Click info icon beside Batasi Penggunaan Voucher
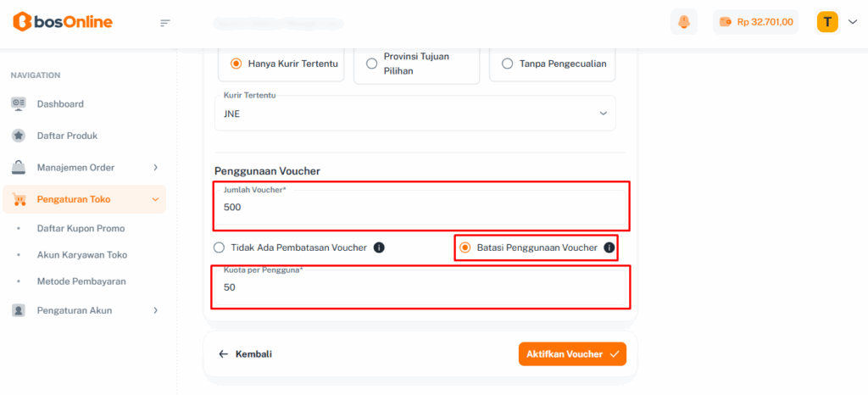 point(609,248)
